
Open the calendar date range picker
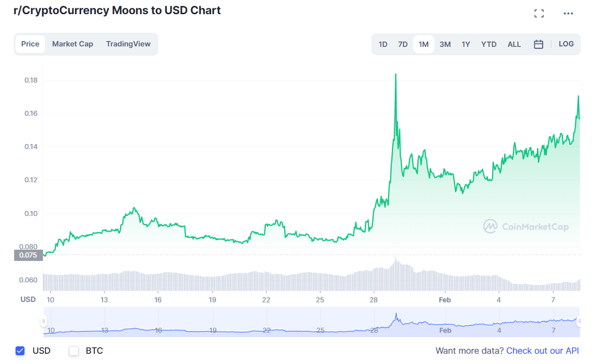[x=538, y=44]
